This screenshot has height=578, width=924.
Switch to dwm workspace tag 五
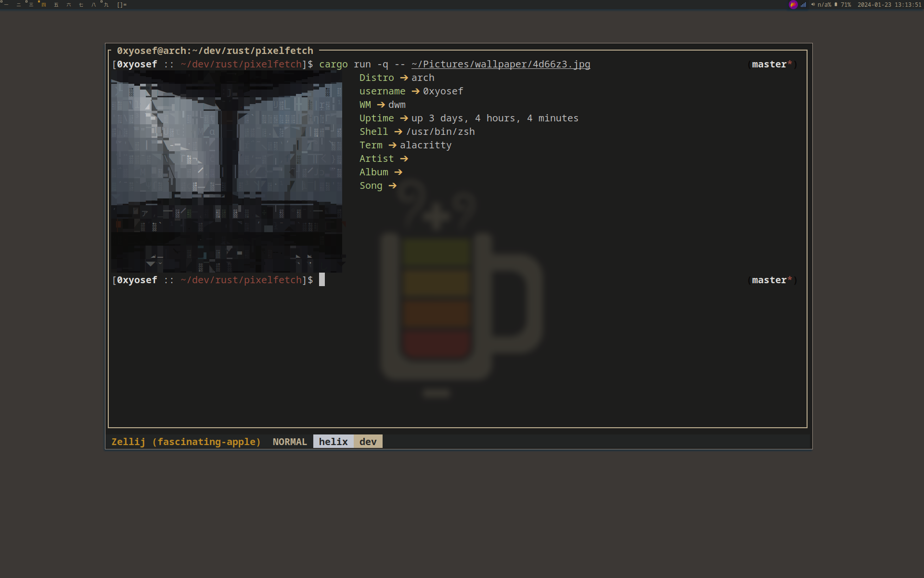pyautogui.click(x=56, y=5)
